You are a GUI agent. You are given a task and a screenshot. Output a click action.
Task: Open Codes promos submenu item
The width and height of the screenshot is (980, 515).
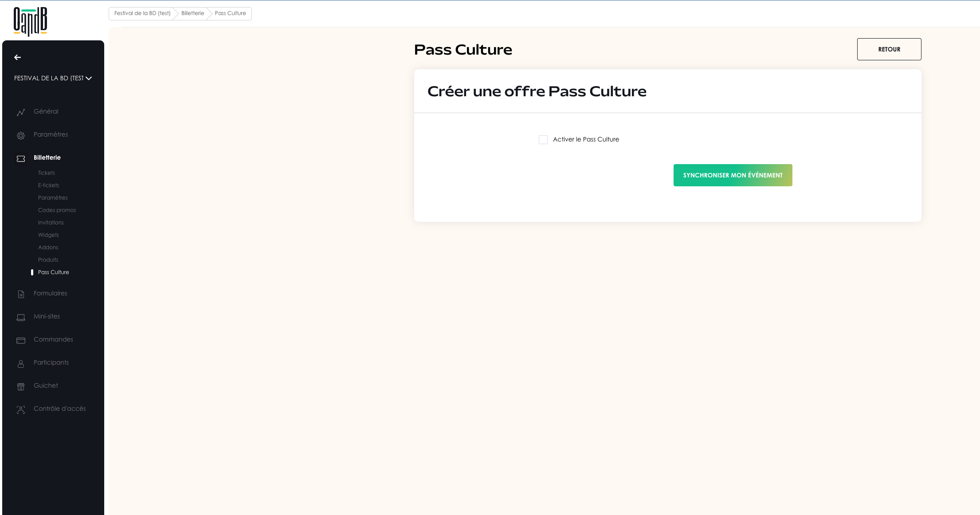tap(57, 210)
